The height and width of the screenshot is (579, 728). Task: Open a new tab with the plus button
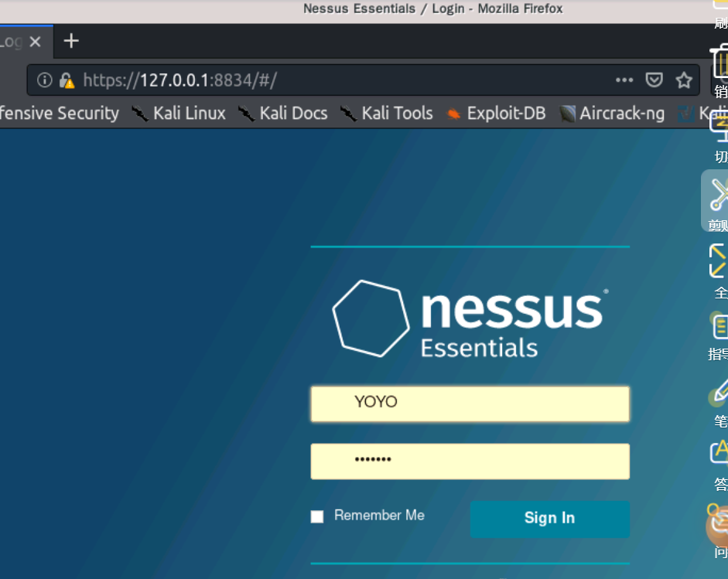71,41
